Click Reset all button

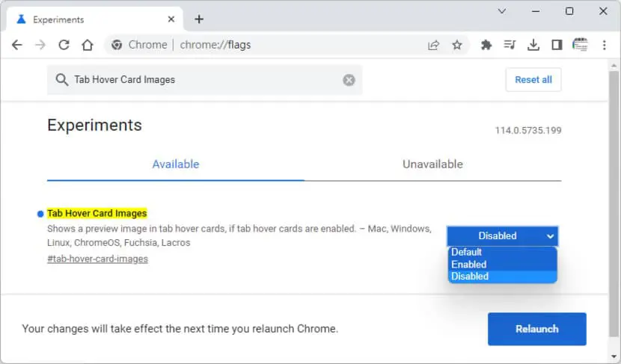(533, 80)
